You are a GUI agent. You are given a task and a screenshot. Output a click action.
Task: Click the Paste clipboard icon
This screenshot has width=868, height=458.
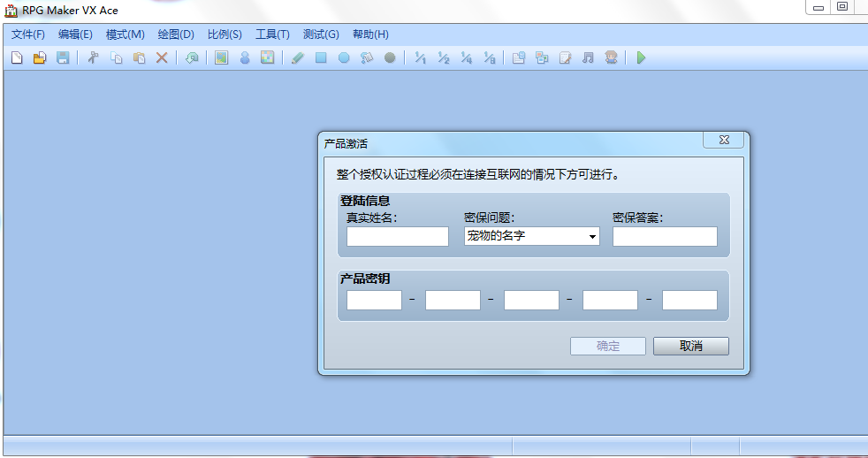pyautogui.click(x=140, y=57)
